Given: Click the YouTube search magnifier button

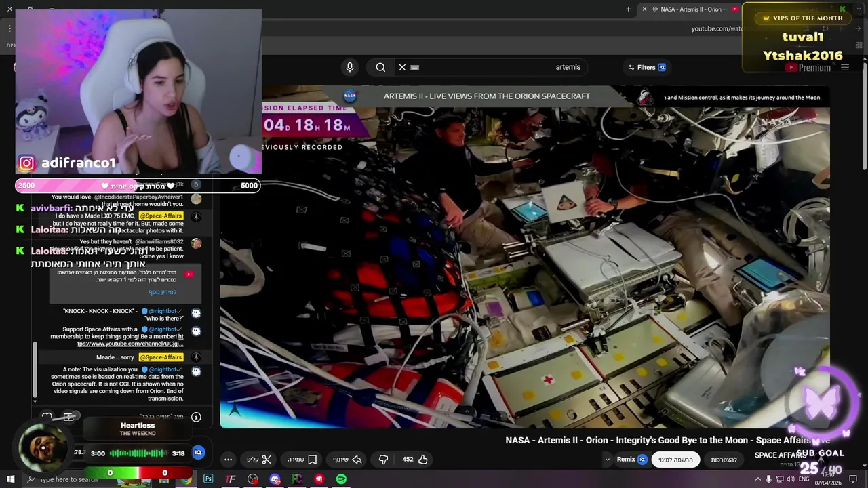Looking at the screenshot, I should [x=380, y=67].
